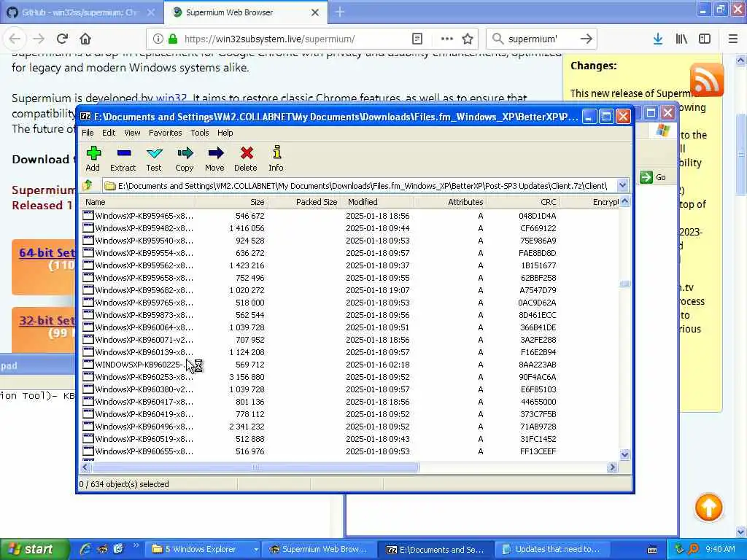This screenshot has height=560, width=747.
Task: Select the WindowsXP-KB959465 file row
Action: (350, 216)
